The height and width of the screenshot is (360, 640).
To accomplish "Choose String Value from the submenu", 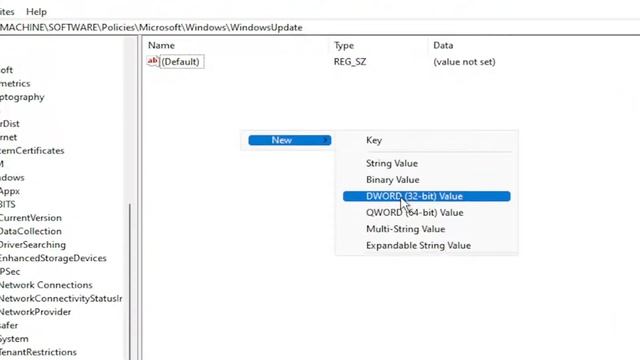I will click(x=427, y=163).
